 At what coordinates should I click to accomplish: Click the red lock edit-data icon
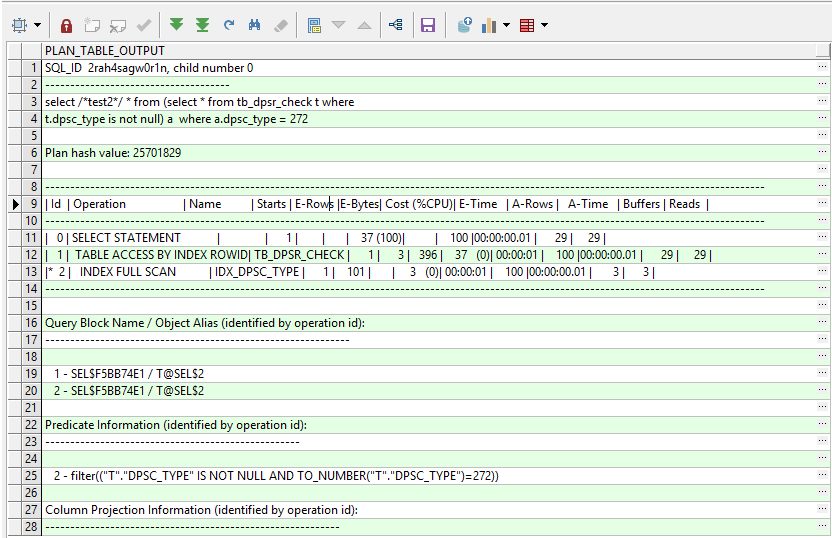pos(66,25)
